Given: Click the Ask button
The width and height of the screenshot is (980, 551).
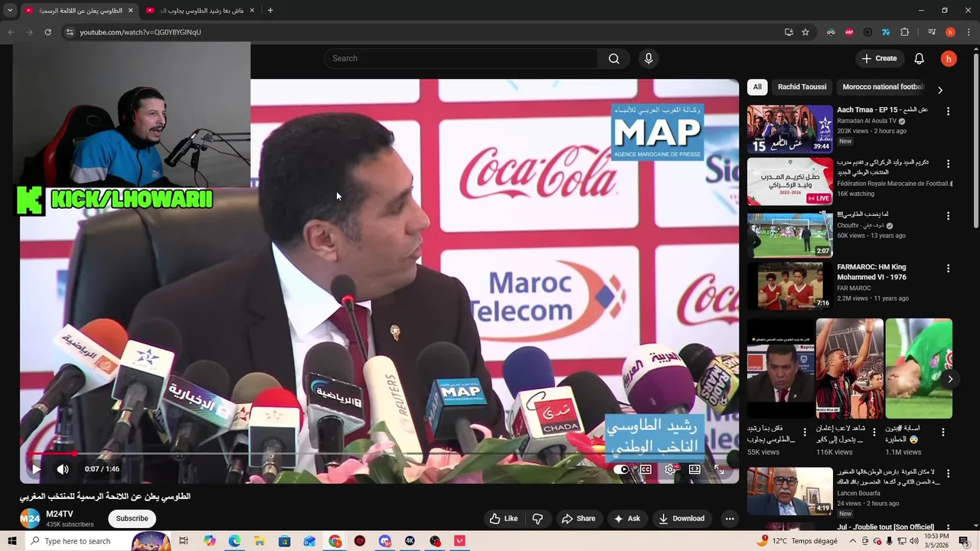Looking at the screenshot, I should pos(626,518).
